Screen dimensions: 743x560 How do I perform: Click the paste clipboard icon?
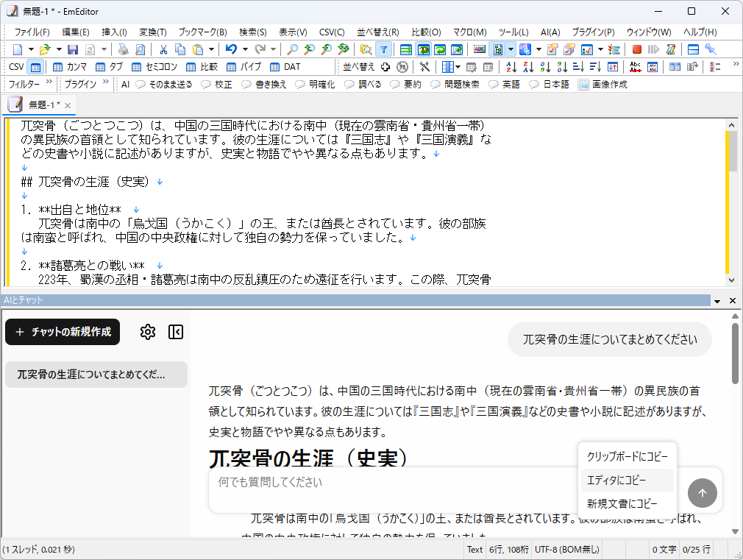point(198,49)
